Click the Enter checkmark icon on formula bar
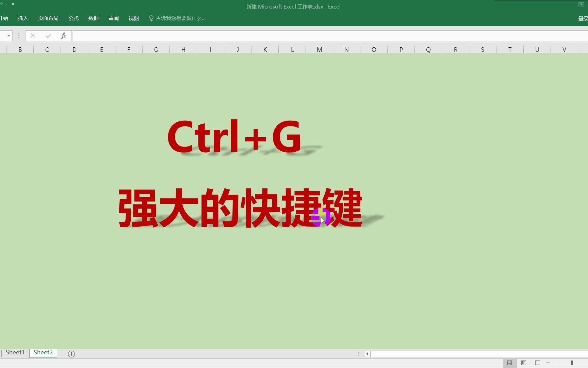 [x=48, y=35]
